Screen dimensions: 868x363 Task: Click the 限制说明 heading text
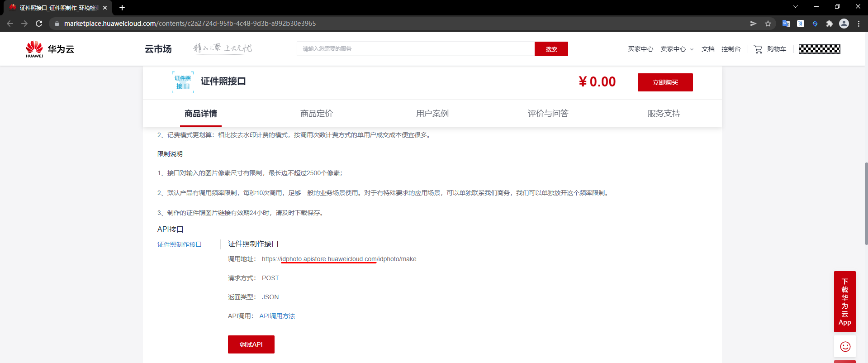170,154
